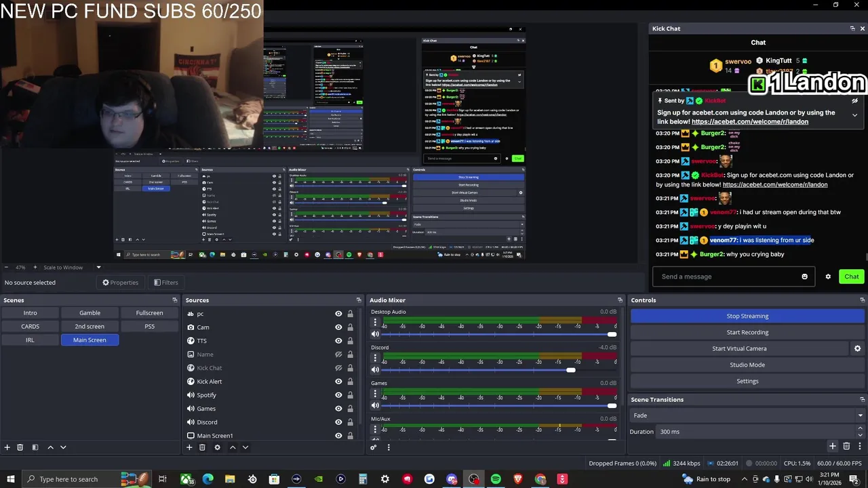Image resolution: width=868 pixels, height=488 pixels.
Task: Hide the pc source
Action: coord(338,314)
